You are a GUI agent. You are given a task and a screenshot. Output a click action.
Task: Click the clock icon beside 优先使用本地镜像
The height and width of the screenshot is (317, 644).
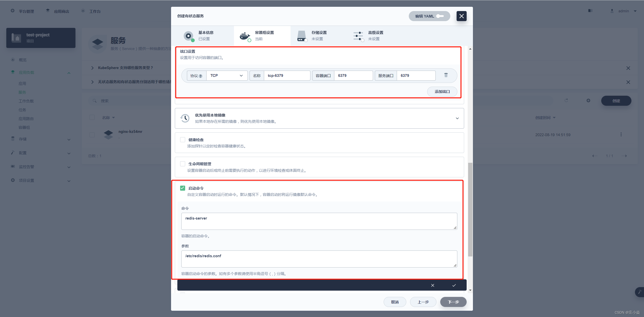(x=185, y=118)
